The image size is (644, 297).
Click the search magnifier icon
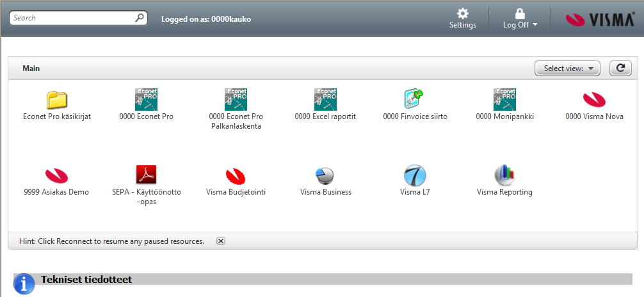(x=140, y=18)
